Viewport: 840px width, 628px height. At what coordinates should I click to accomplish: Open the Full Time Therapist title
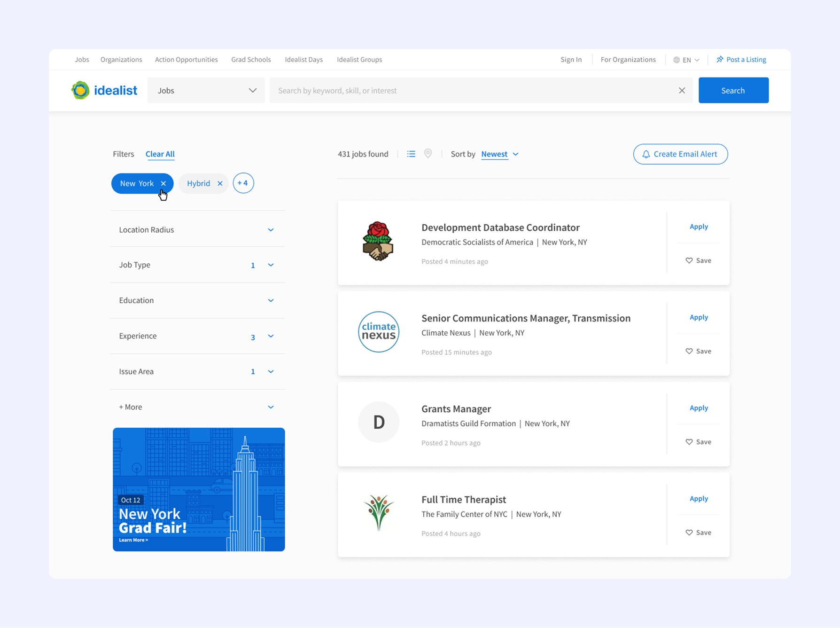(463, 500)
